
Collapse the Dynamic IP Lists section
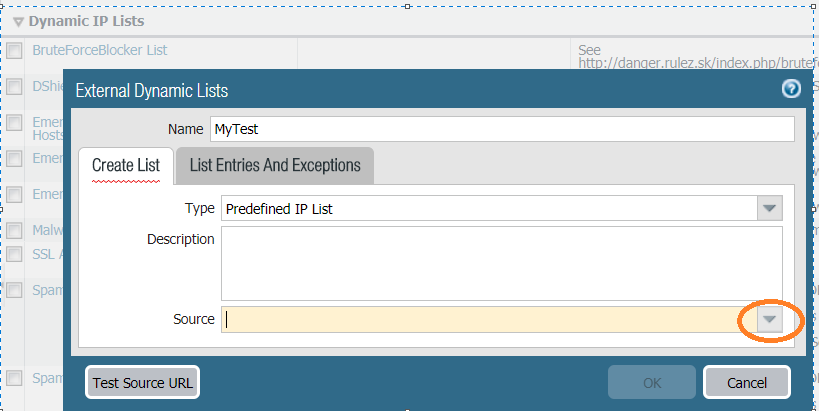pos(18,21)
